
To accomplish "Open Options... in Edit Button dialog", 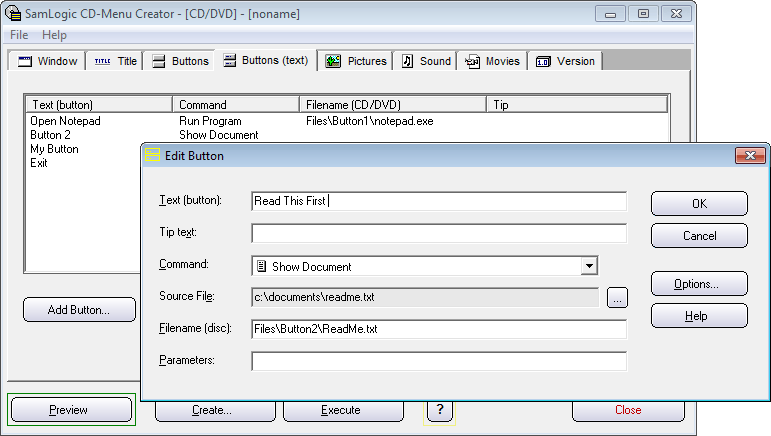I will [x=699, y=284].
